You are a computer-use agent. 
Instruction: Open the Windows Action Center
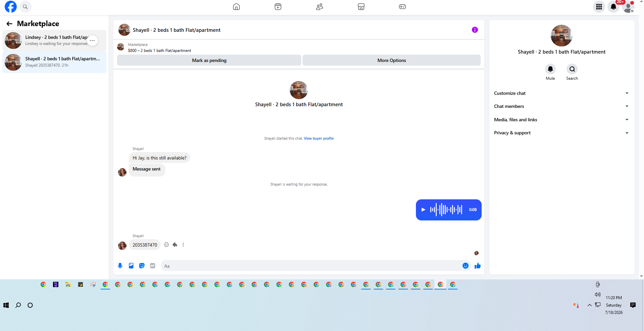[633, 305]
